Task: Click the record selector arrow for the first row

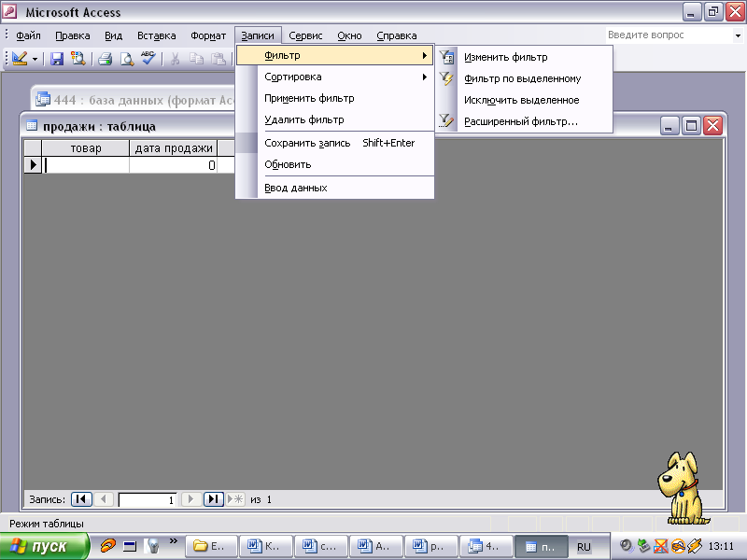Action: click(x=33, y=165)
